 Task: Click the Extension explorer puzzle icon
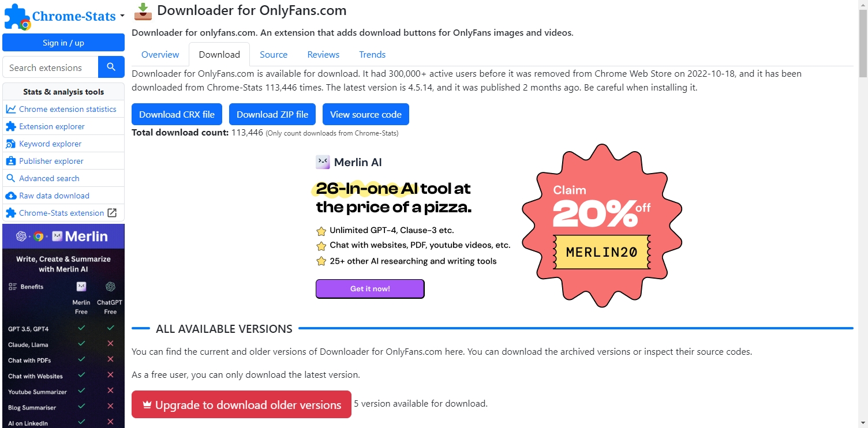10,126
